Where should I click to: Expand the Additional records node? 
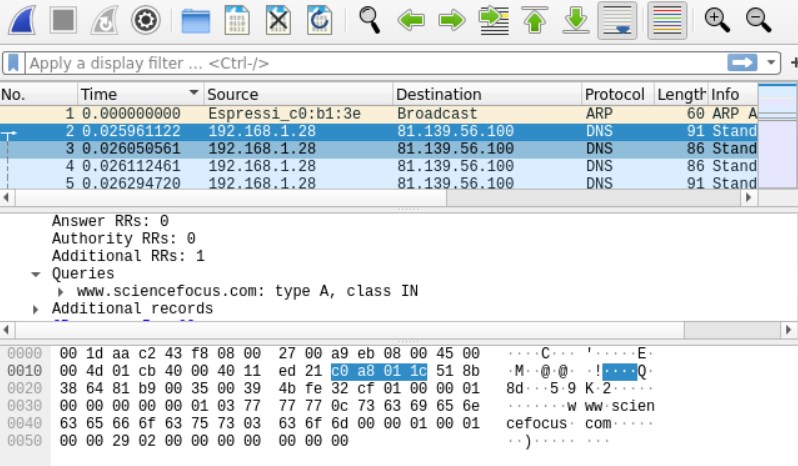click(37, 309)
